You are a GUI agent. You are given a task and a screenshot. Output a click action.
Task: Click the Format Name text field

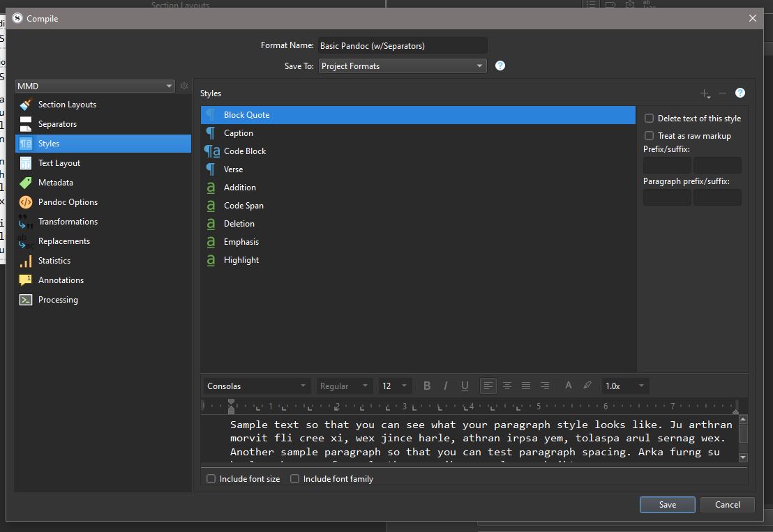coord(403,46)
